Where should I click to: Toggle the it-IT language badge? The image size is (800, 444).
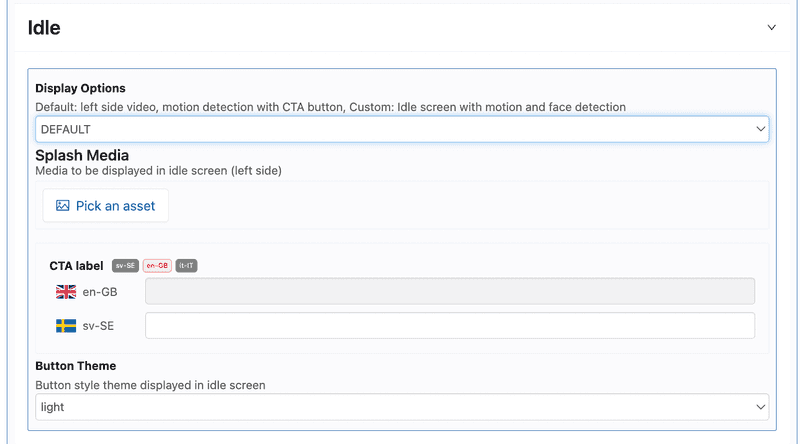(x=187, y=266)
